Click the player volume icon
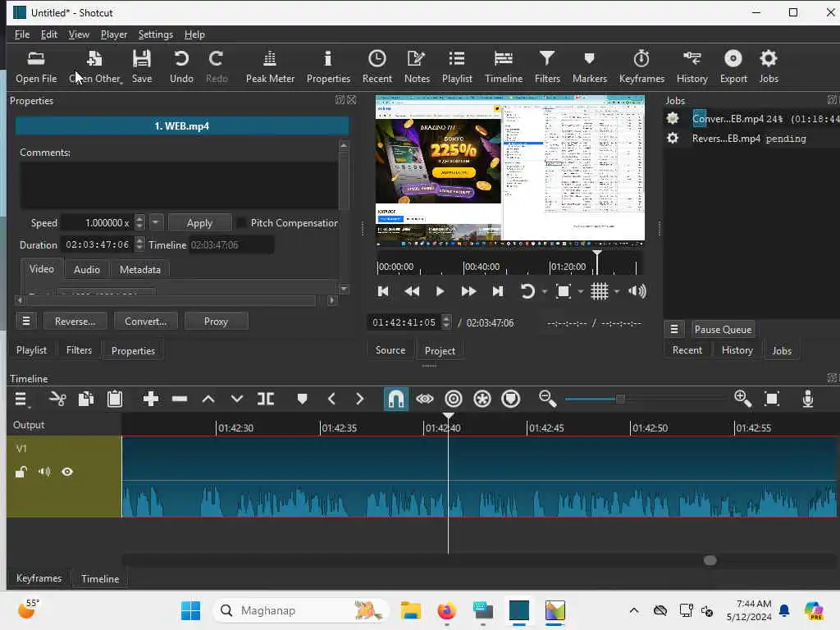The image size is (840, 630). (637, 291)
